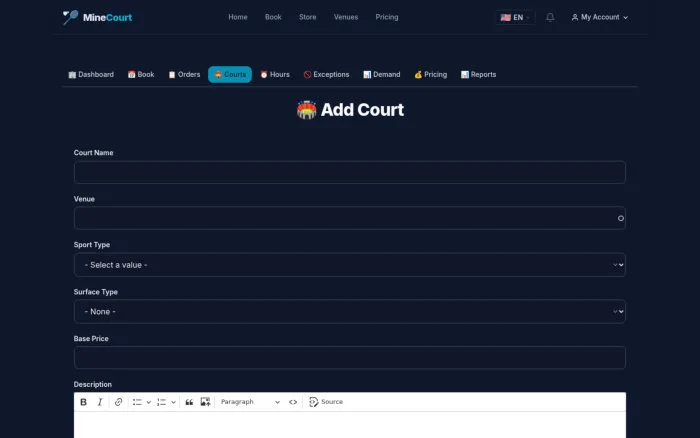This screenshot has height=438, width=700.
Task: Open the EN language selector
Action: tap(515, 17)
